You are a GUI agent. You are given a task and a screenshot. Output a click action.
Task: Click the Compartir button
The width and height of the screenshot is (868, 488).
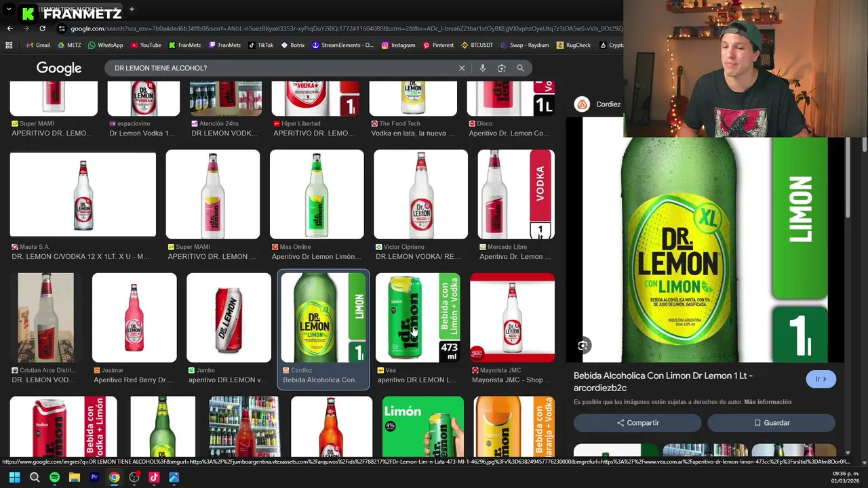click(x=637, y=423)
